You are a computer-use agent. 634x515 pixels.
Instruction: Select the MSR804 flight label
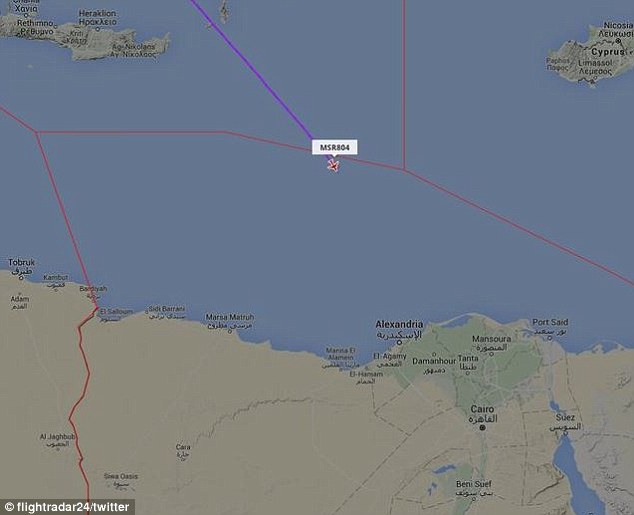pyautogui.click(x=334, y=147)
